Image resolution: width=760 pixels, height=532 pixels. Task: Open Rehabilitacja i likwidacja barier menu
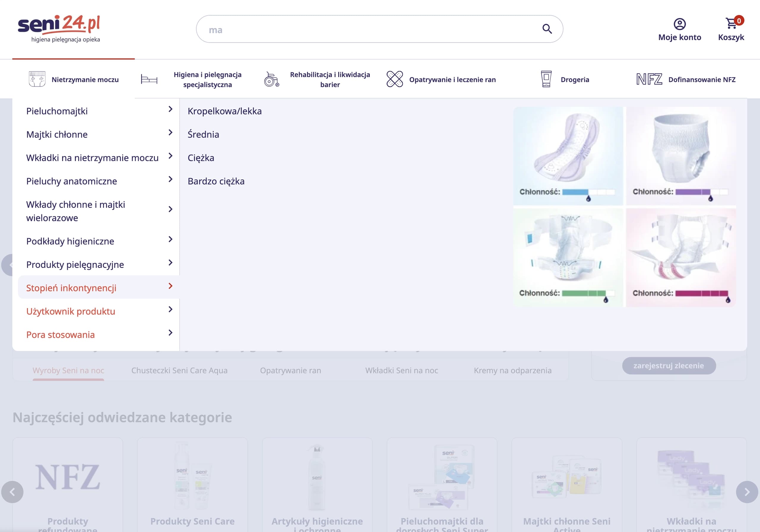coord(330,80)
